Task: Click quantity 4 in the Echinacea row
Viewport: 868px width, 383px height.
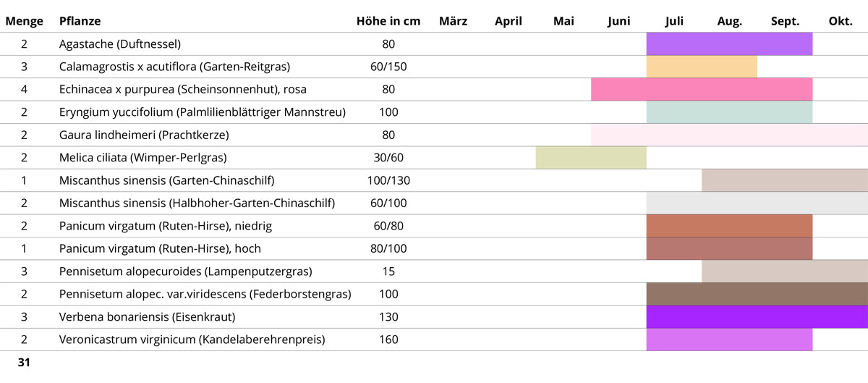Action: point(24,90)
